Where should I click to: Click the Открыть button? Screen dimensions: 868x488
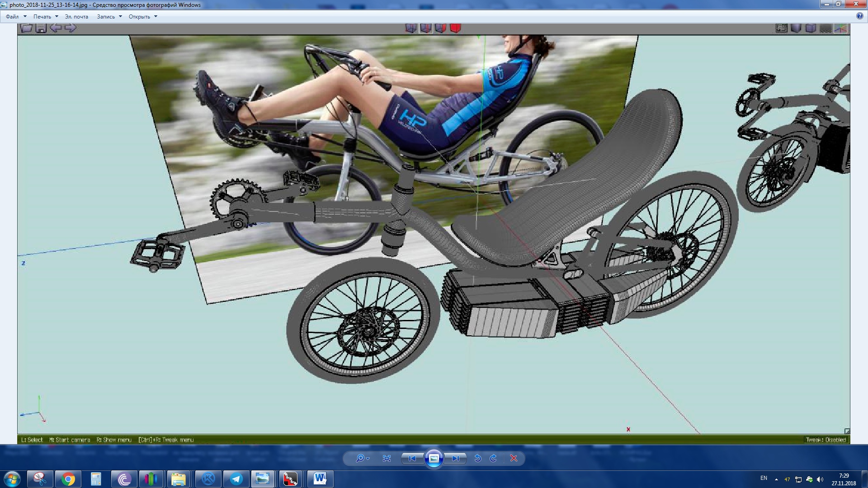pos(139,16)
